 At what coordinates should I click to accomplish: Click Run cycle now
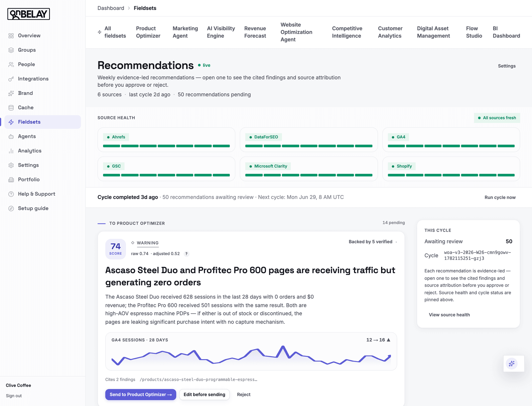tap(500, 197)
